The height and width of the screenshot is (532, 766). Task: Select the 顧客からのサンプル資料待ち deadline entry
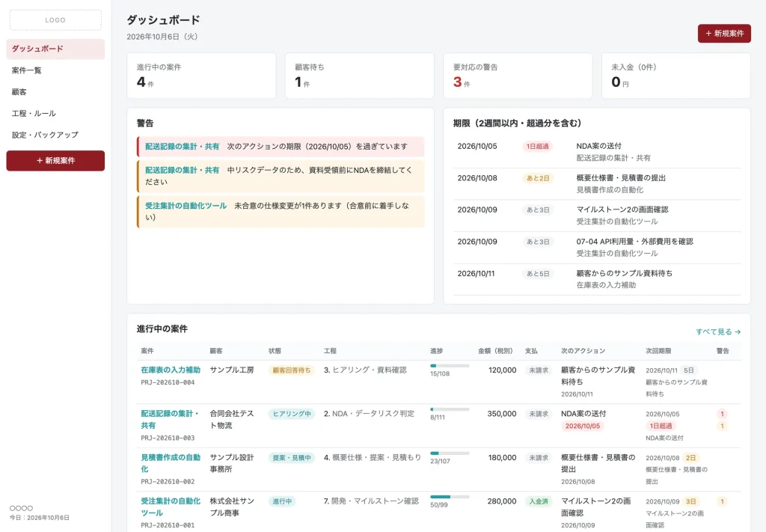point(597,279)
